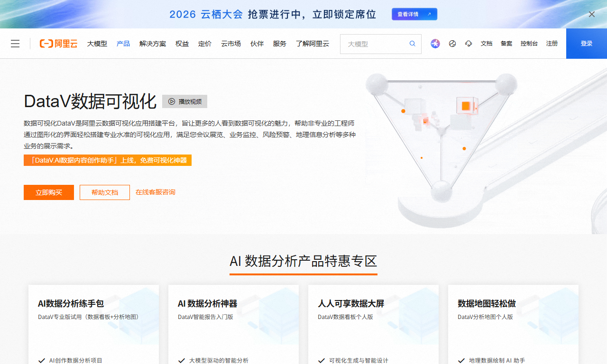Click checkmark beside 大模型驱动的智能分析
This screenshot has height=364, width=607.
[x=182, y=361]
